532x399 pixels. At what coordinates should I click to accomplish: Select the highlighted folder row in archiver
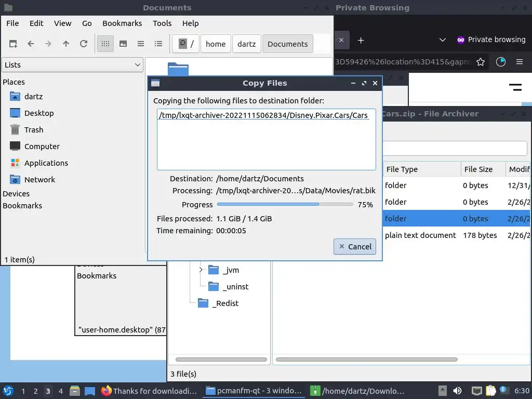(457, 219)
